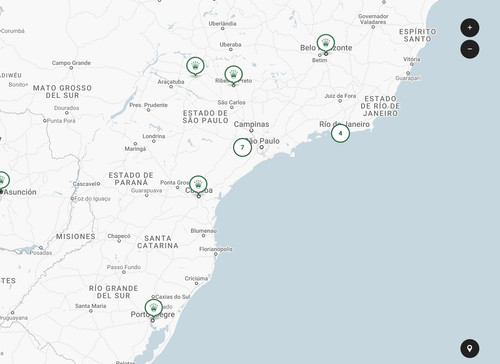Zoom in with the plus button

pyautogui.click(x=470, y=28)
